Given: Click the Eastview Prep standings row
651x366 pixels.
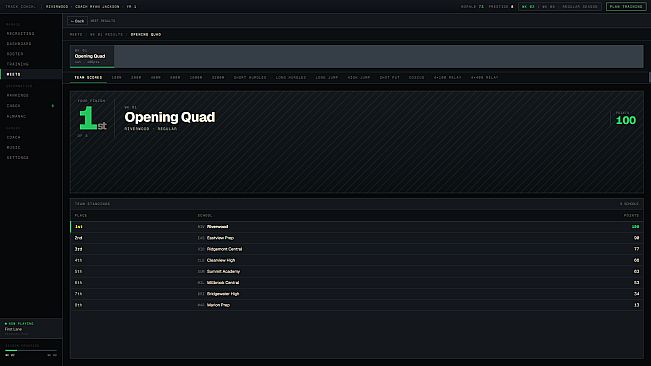Looking at the screenshot, I should 357,238.
